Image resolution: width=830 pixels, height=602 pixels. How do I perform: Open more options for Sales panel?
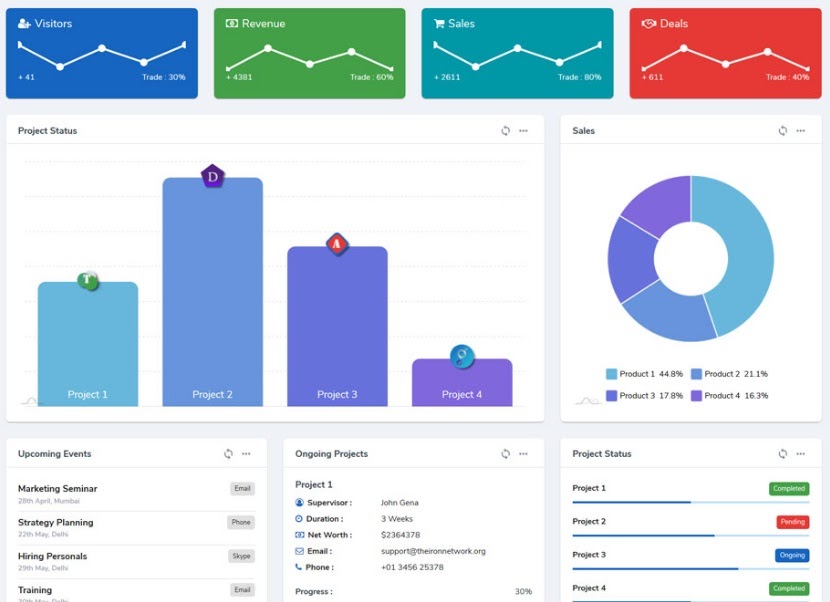(801, 131)
